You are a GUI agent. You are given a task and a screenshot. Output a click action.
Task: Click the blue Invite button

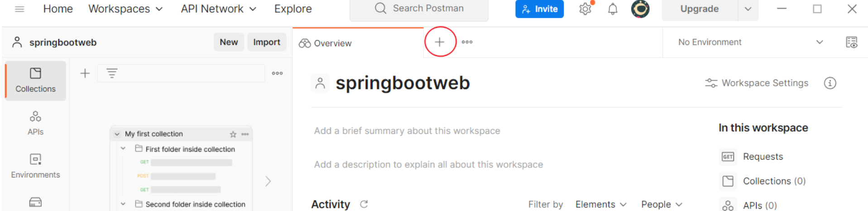539,9
